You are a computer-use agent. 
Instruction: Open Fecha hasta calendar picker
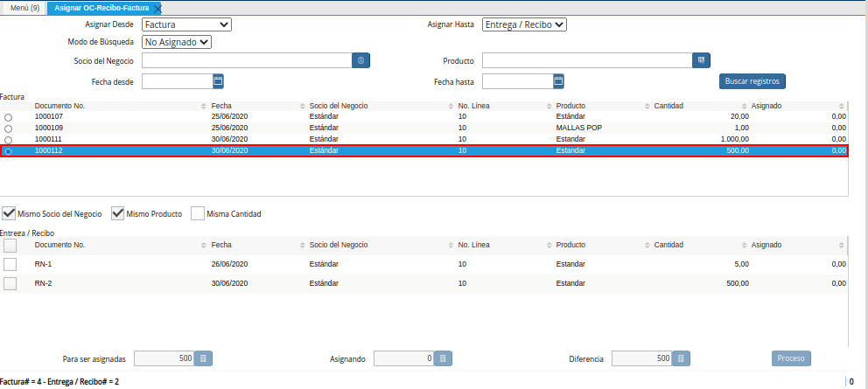click(x=558, y=81)
